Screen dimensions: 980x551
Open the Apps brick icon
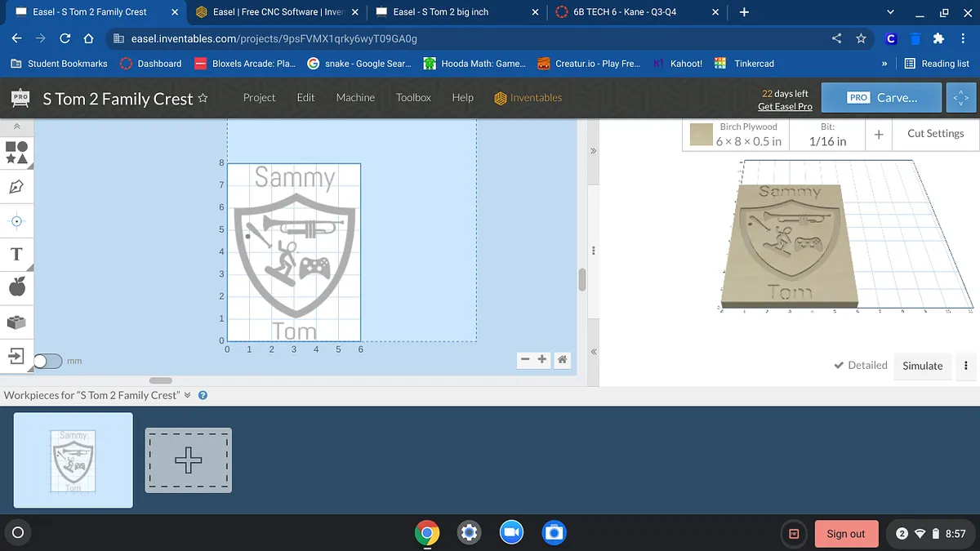click(16, 322)
